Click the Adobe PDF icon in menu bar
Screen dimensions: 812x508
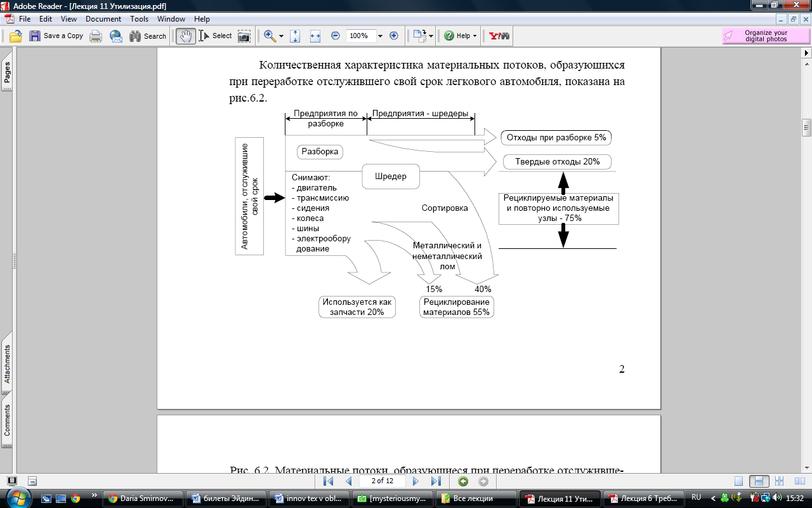tap(9, 19)
